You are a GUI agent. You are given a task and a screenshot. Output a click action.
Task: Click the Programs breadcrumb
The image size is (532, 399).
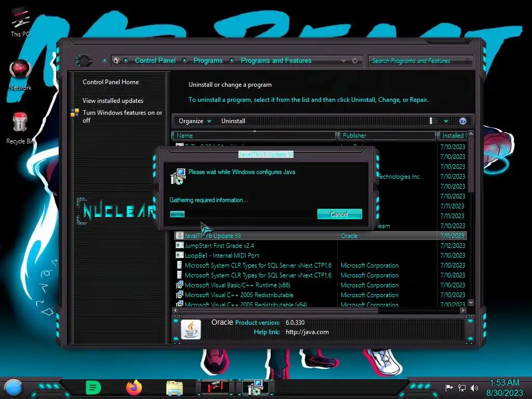pyautogui.click(x=208, y=61)
